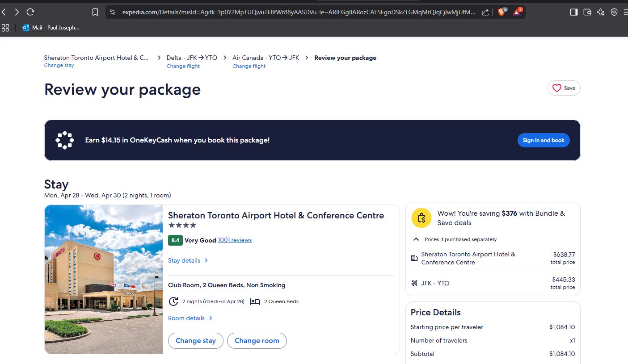Click the Sheraton hotel photo
This screenshot has height=364, width=628.
pos(104,279)
